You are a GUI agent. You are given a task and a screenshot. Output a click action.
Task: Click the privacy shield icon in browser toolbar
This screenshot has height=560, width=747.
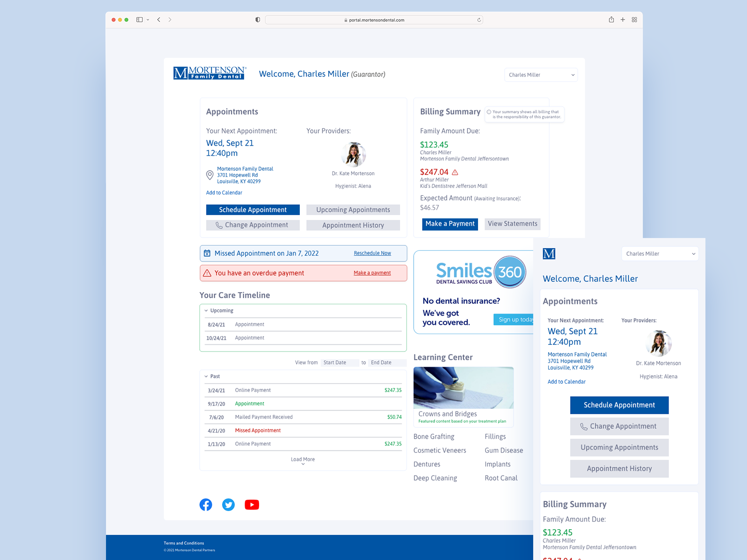point(258,20)
